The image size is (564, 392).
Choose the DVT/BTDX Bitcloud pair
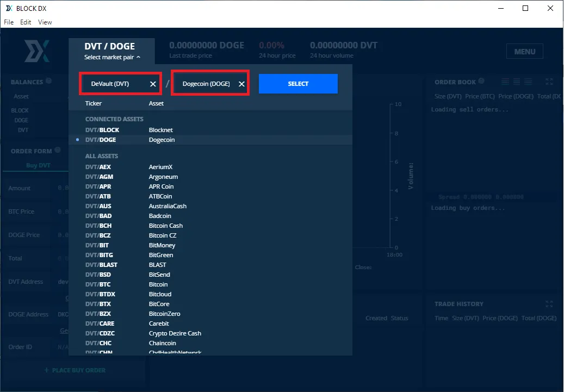(x=210, y=294)
